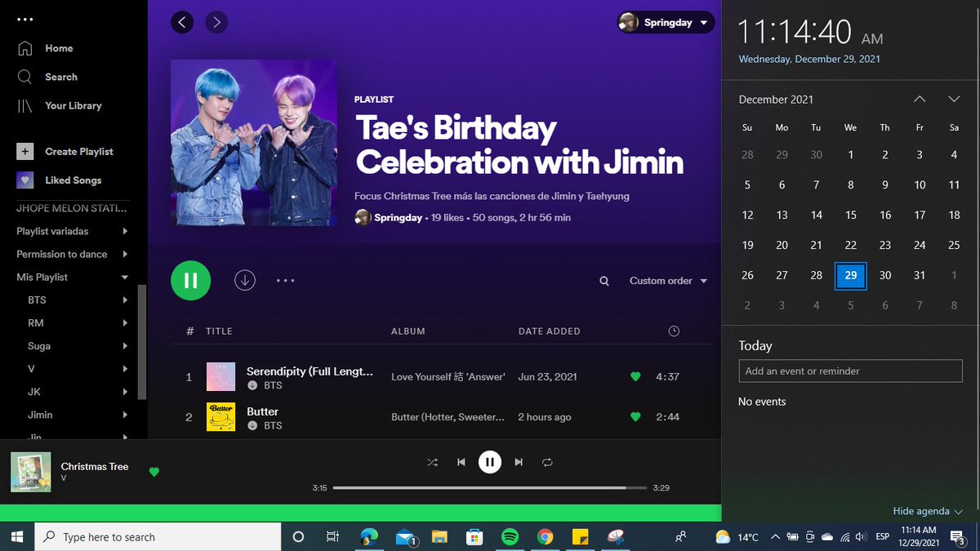Image resolution: width=980 pixels, height=551 pixels.
Task: Toggle shuffle in player controls
Action: point(432,462)
